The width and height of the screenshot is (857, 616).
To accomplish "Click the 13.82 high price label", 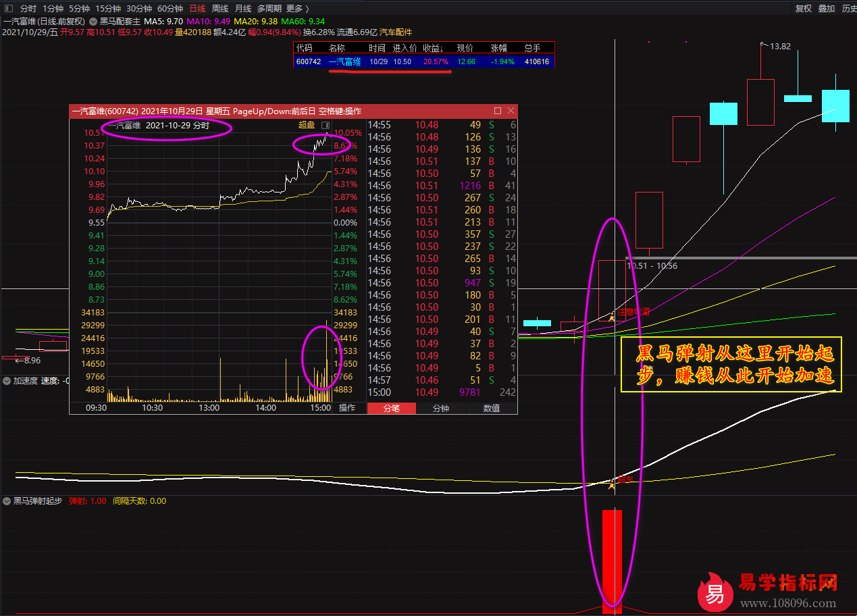I will 780,47.
